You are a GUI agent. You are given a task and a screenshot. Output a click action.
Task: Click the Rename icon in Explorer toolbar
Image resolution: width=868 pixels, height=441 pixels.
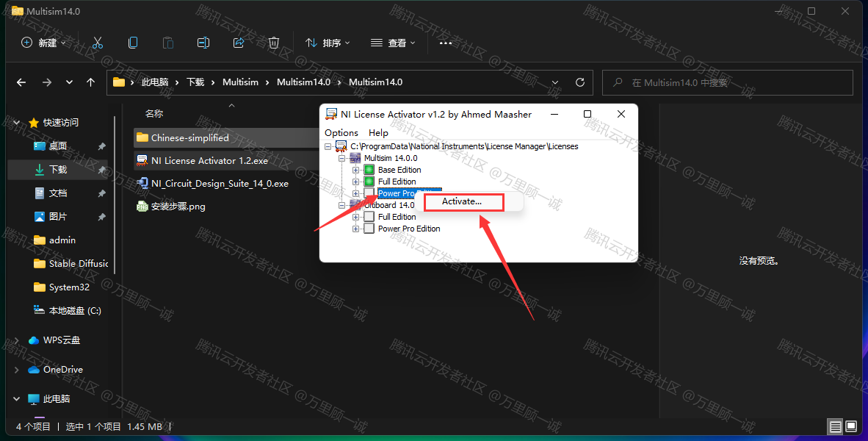[x=203, y=43]
